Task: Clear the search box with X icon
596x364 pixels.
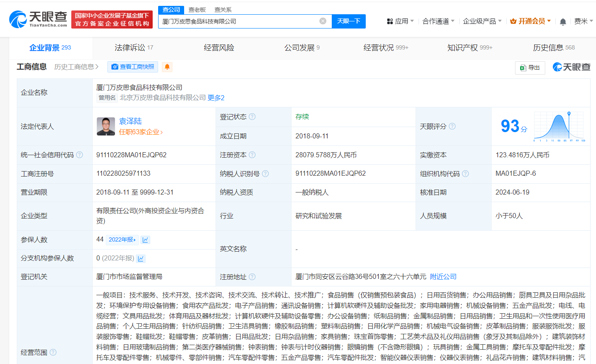Action: click(323, 21)
